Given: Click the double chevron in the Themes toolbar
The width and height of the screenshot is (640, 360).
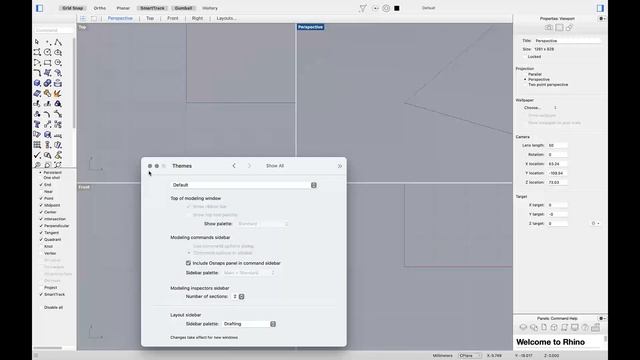Looking at the screenshot, I should 340,166.
